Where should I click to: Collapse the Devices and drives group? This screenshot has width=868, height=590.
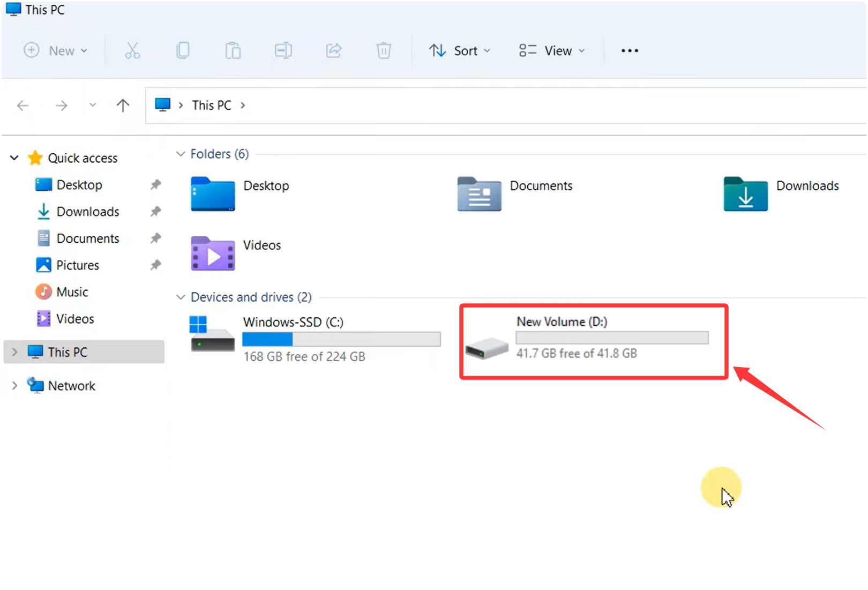[181, 297]
